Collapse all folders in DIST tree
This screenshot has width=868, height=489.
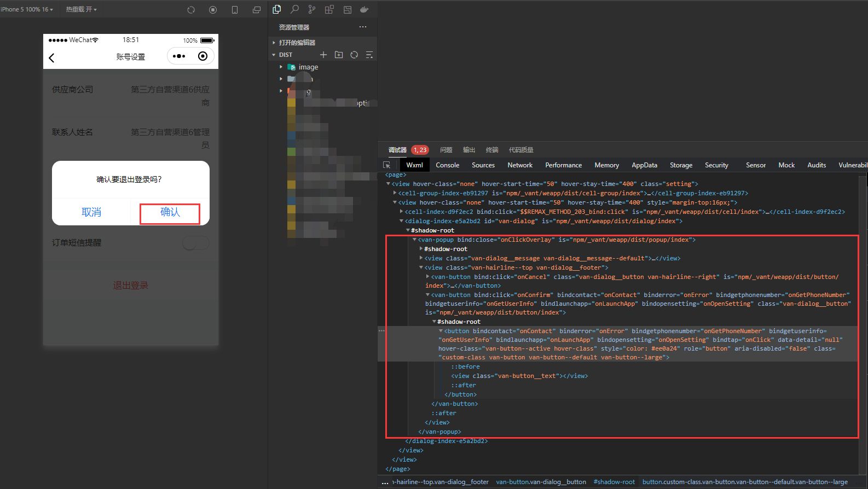point(369,55)
